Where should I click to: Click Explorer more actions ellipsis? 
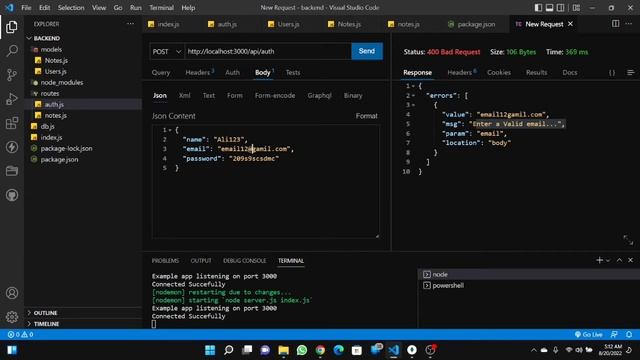[x=130, y=24]
